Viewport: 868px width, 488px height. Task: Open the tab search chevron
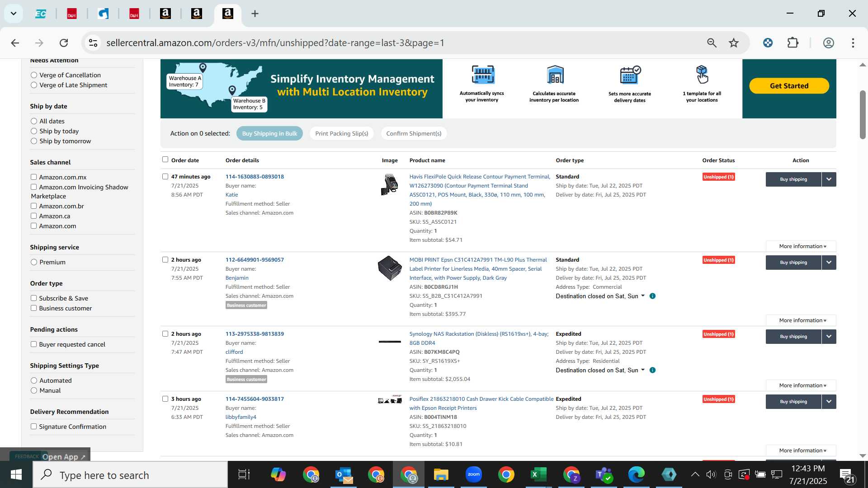14,14
